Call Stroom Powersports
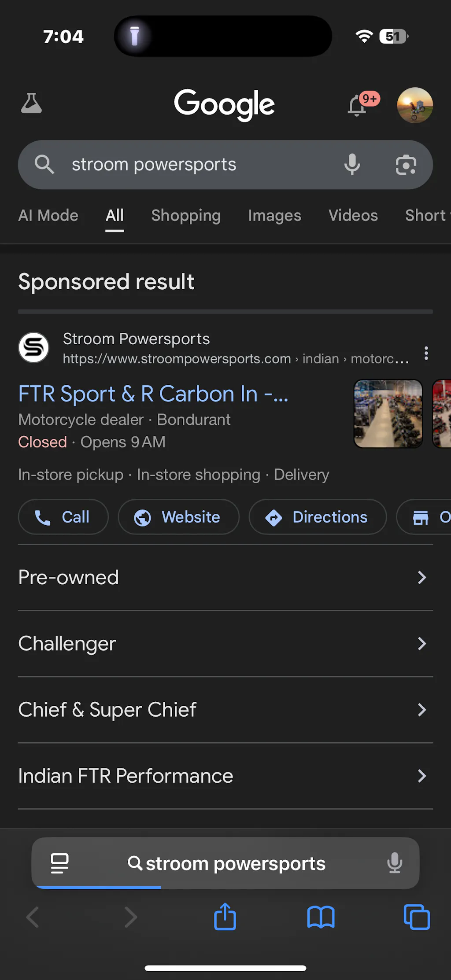This screenshot has height=980, width=451. pos(63,517)
